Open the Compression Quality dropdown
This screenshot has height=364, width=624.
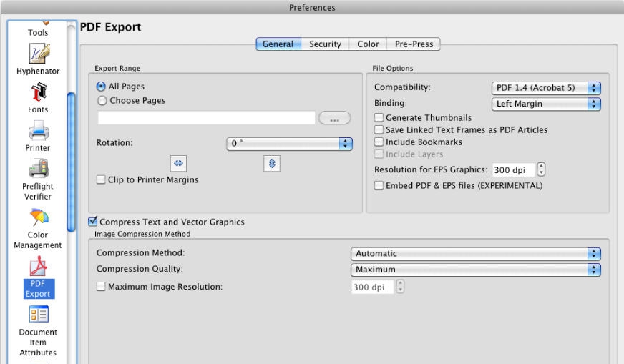click(x=475, y=270)
